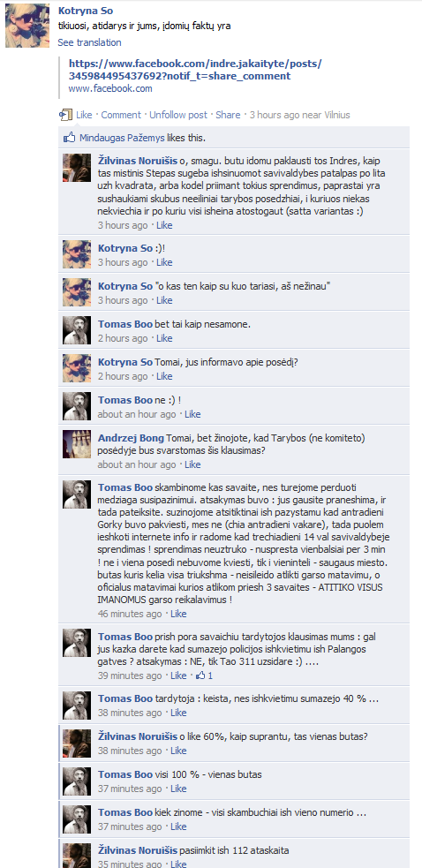Click See translation under the post
This screenshot has width=422, height=868.
pos(89,42)
